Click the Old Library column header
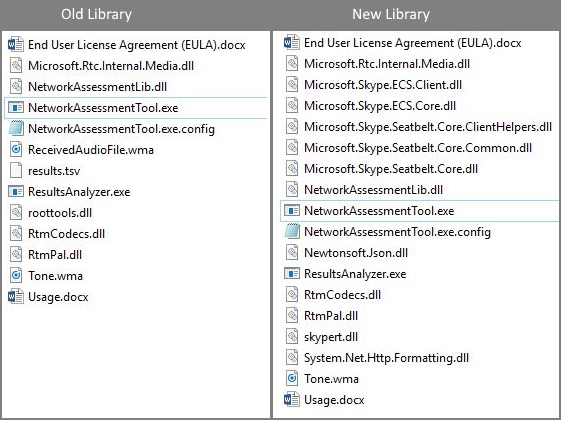561x421 pixels. coord(96,14)
